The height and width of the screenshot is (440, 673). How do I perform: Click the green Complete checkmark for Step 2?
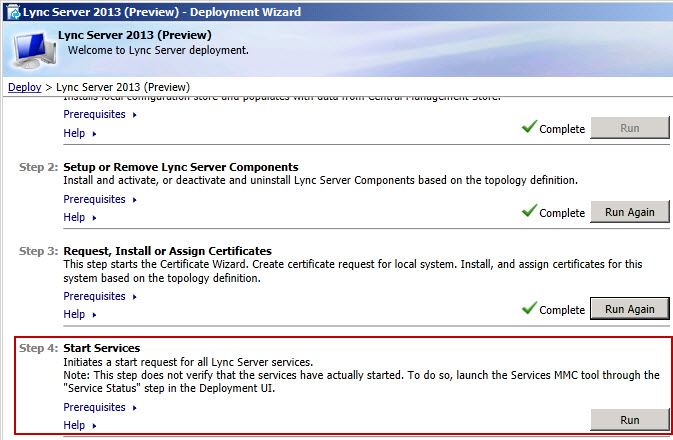[x=530, y=212]
